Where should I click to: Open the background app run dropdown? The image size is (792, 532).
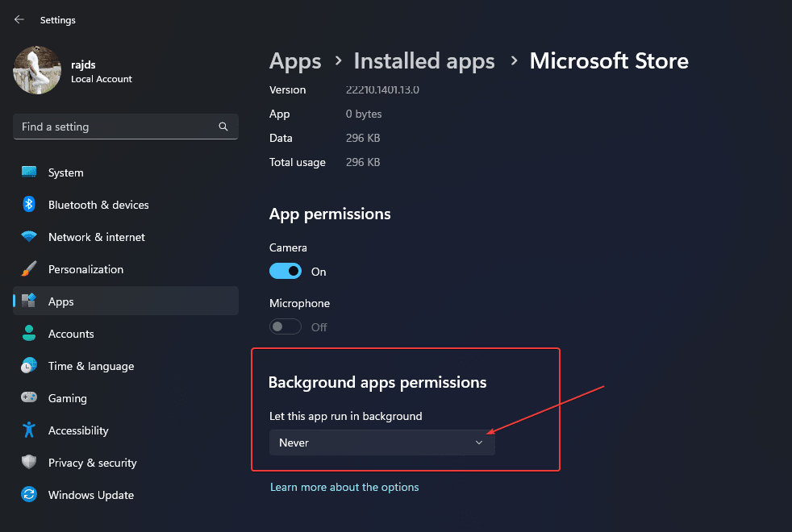(381, 443)
